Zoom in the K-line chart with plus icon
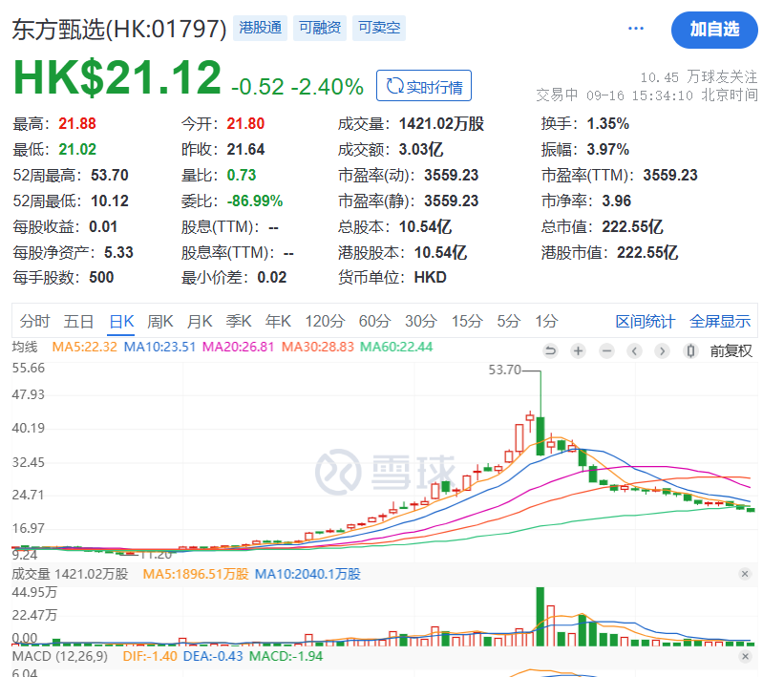Viewport: 784px width, 677px height. coord(578,351)
